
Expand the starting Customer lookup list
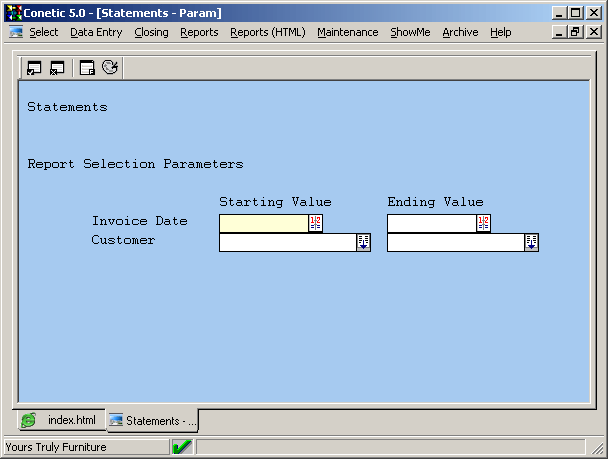coord(363,242)
